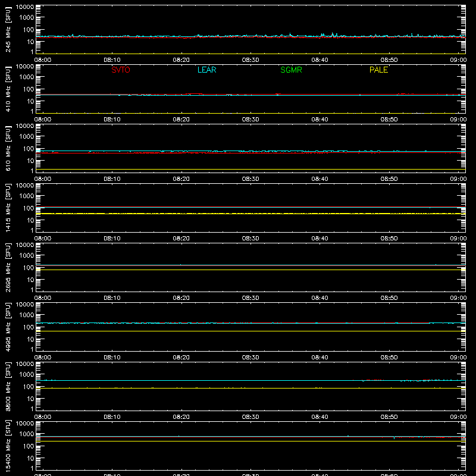Image resolution: width=476 pixels, height=476 pixels.
Task: Click 08:50 time label under 410 MHz plot
Action: [389, 120]
